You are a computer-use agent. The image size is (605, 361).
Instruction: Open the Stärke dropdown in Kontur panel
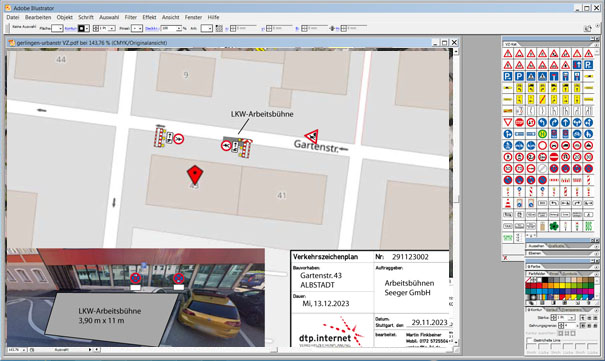point(572,318)
